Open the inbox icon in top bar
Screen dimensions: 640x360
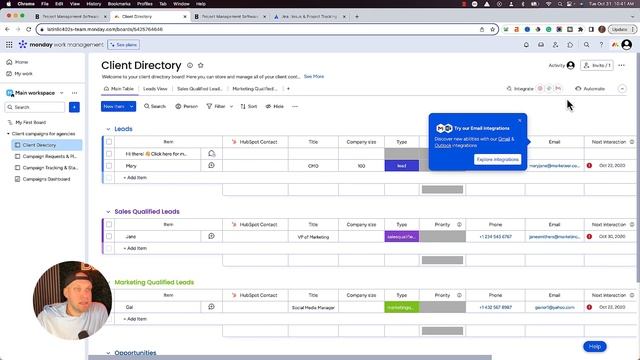tap(541, 44)
